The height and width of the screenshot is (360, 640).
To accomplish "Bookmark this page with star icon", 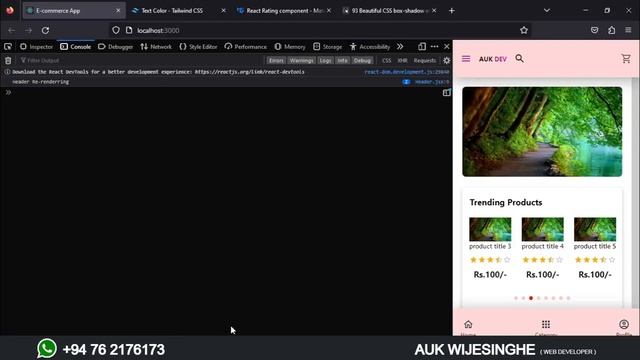I will click(524, 30).
